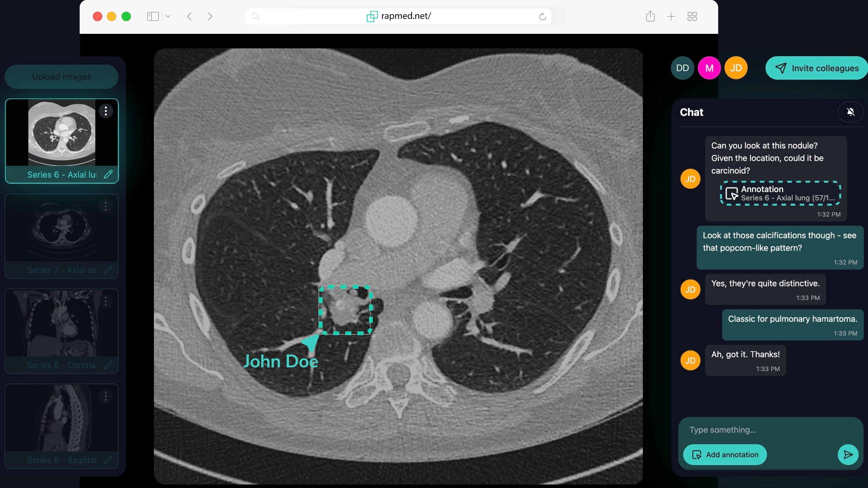Click the Add annotation button

(725, 455)
